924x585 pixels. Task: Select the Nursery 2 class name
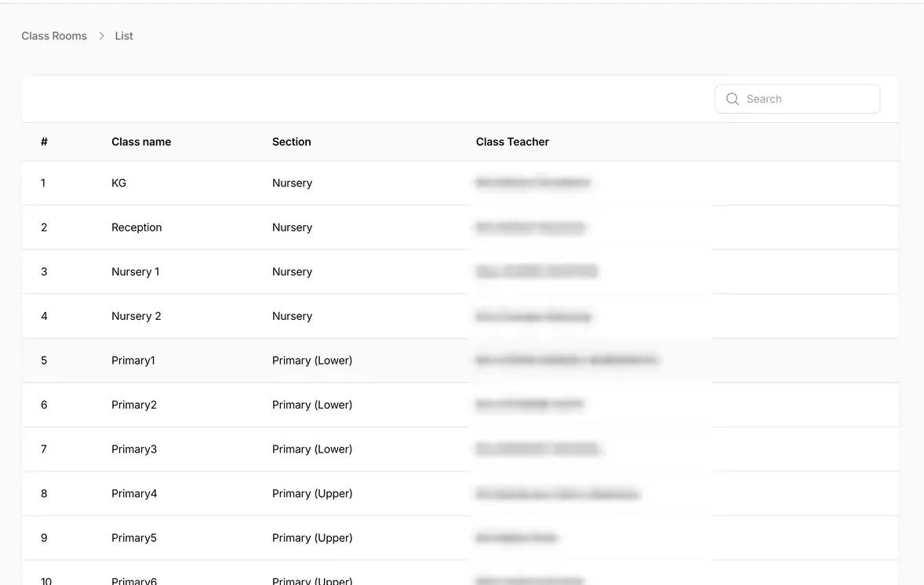[x=136, y=316]
